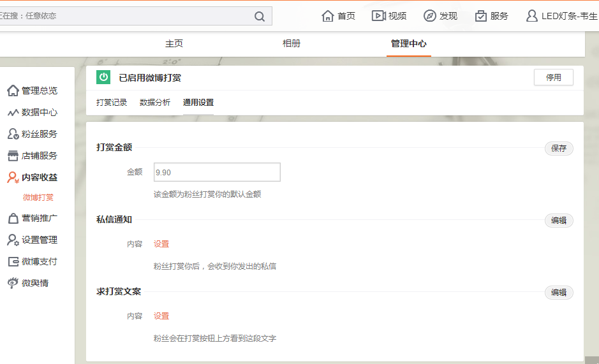This screenshot has height=364, width=599.
Task: Switch to the 主页 tab
Action: (x=174, y=43)
